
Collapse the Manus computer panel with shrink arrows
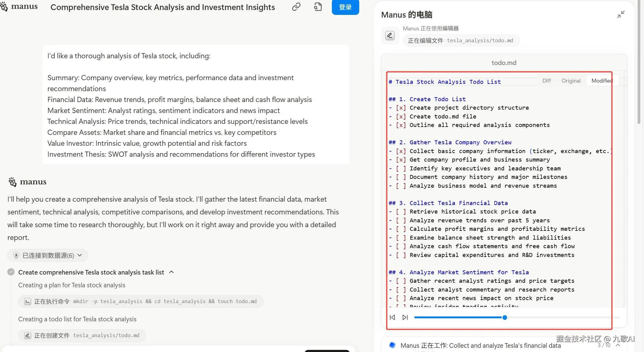pyautogui.click(x=621, y=14)
